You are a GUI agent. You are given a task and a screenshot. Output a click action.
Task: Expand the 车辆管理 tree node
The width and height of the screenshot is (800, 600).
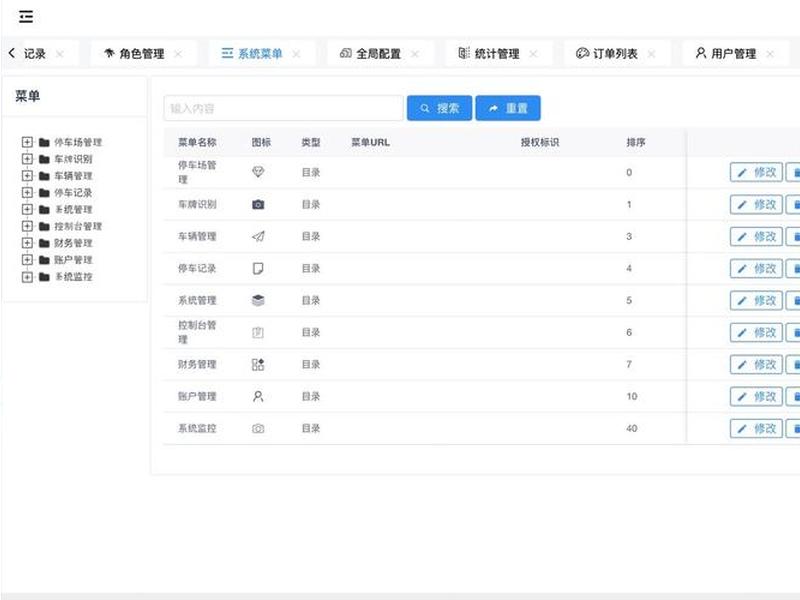pos(28,176)
